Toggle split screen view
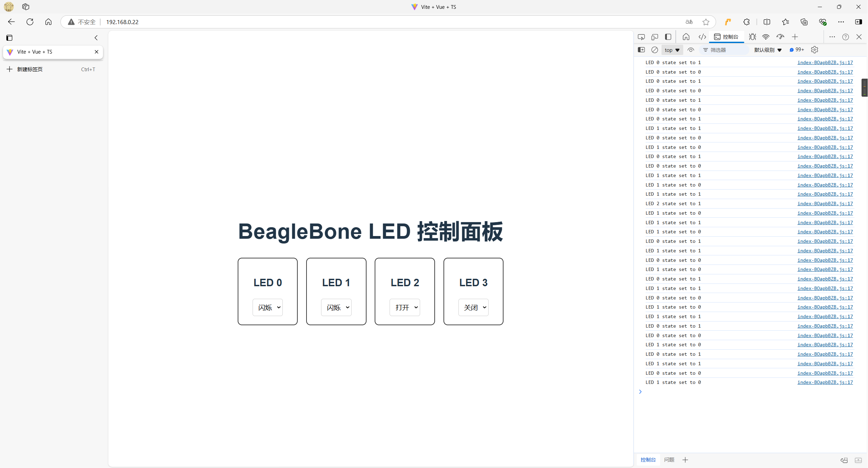868x468 pixels. click(767, 22)
